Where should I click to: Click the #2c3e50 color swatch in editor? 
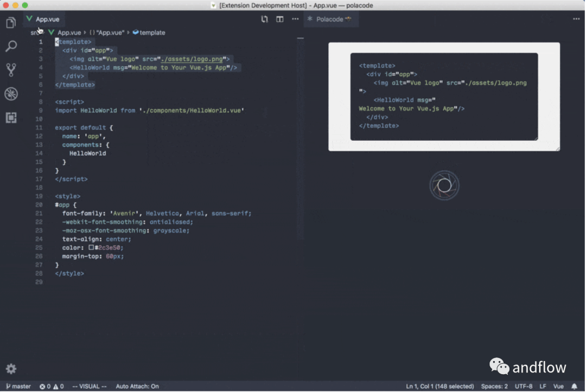coord(91,248)
